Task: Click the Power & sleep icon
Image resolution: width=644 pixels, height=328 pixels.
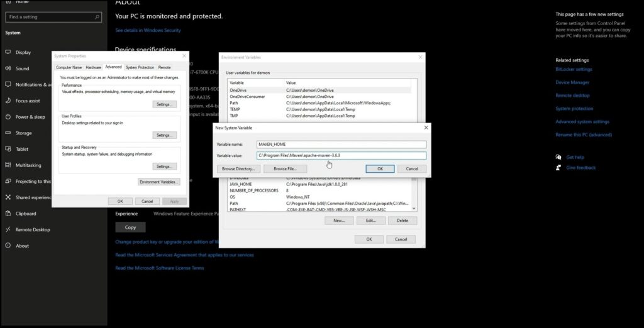Action: point(8,117)
